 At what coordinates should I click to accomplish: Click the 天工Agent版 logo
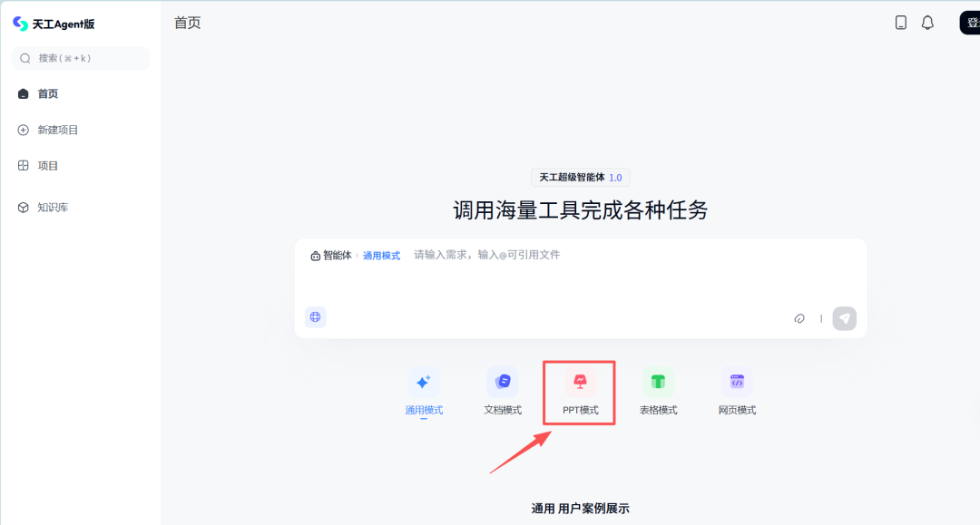[53, 24]
